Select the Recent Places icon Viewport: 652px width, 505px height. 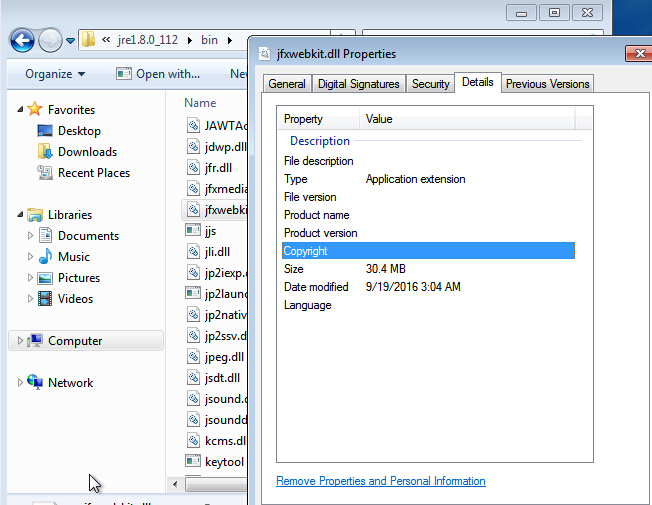pos(45,173)
